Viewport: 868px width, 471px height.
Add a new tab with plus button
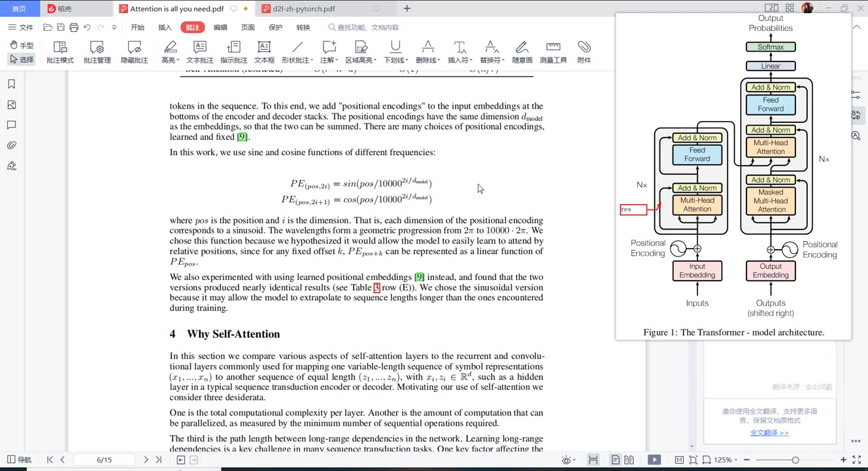point(407,9)
